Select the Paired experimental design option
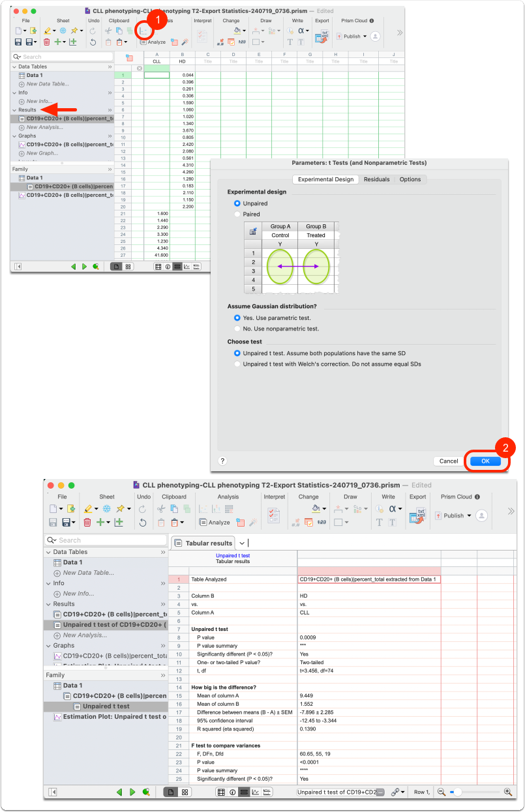525x812 pixels. point(237,214)
